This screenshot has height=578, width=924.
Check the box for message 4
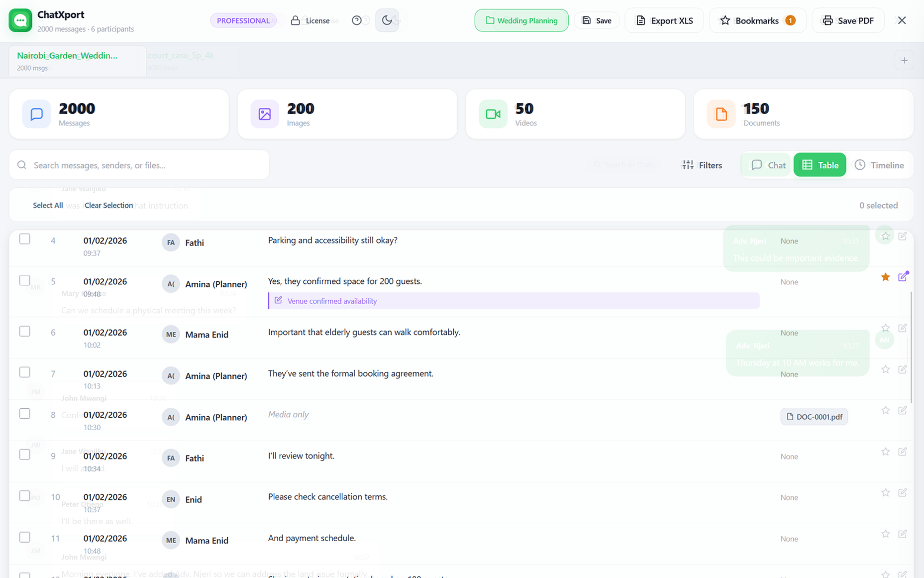click(x=25, y=239)
